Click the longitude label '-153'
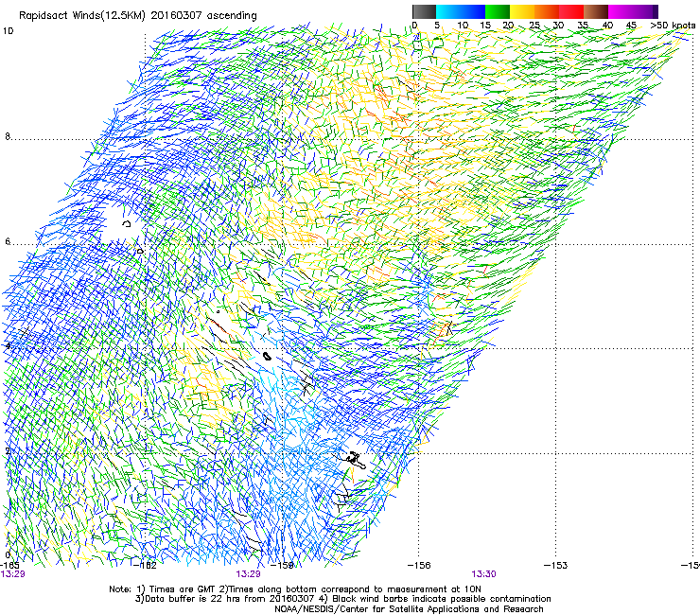This screenshot has width=700, height=615. (x=556, y=566)
